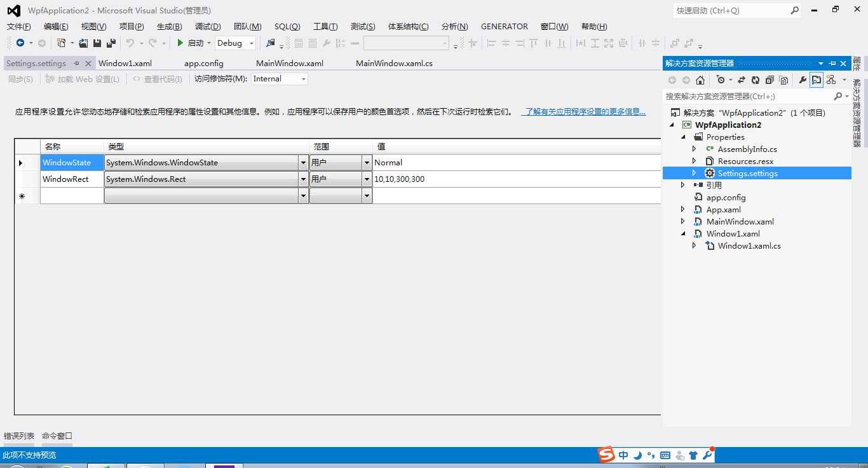The width and height of the screenshot is (868, 468).
Task: Refresh the Solution Explorer
Action: (x=756, y=80)
